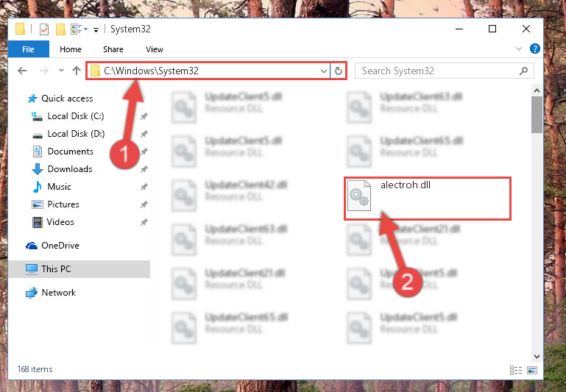Click the search magnifier icon
This screenshot has width=566, height=392.
point(523,71)
